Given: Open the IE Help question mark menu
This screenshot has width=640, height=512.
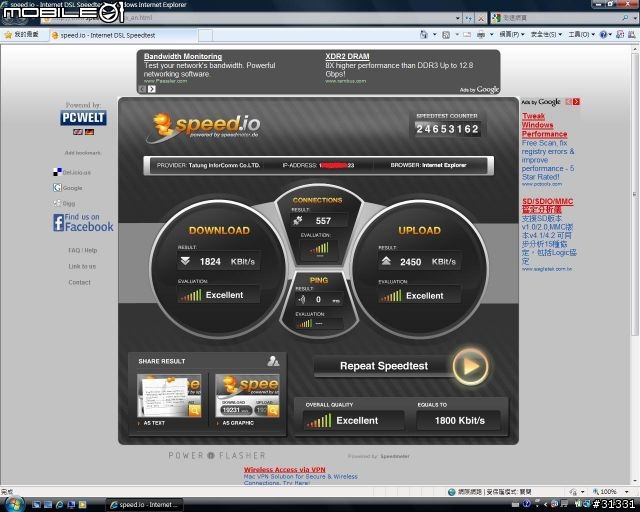Looking at the screenshot, I should point(605,35).
